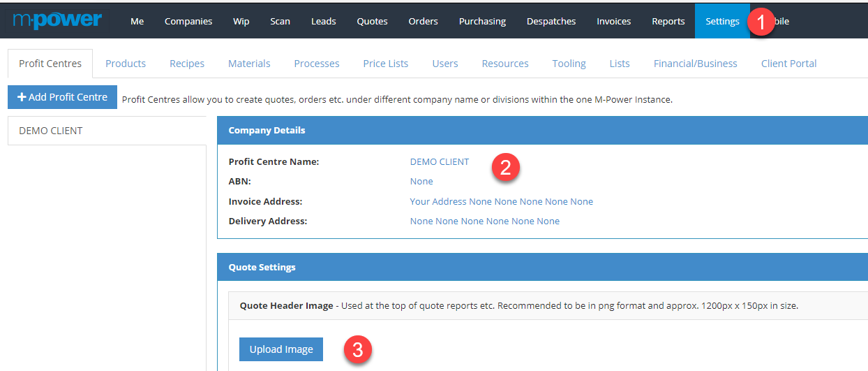Screen dimensions: 868x371
Task: Click the Invoice Address label
Action: pos(265,201)
